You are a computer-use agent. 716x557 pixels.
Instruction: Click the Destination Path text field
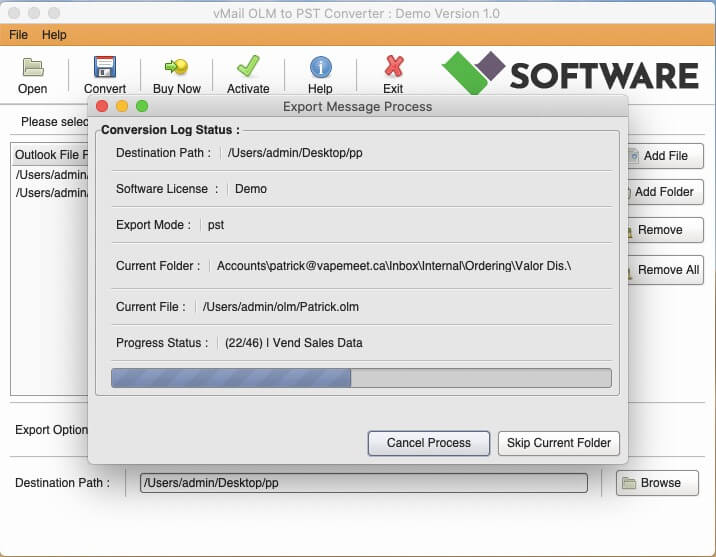pos(363,483)
